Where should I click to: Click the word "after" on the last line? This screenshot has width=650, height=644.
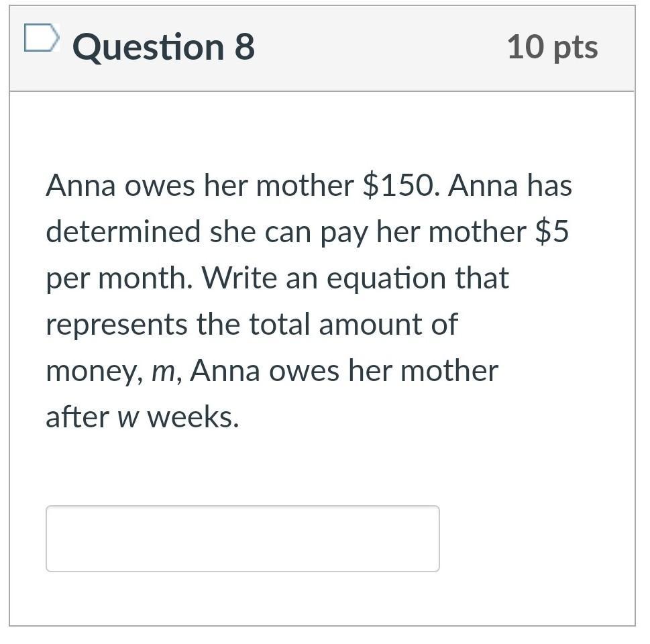[x=77, y=417]
